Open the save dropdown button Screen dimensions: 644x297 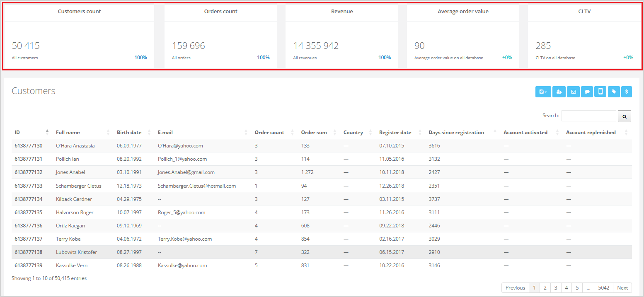[543, 92]
